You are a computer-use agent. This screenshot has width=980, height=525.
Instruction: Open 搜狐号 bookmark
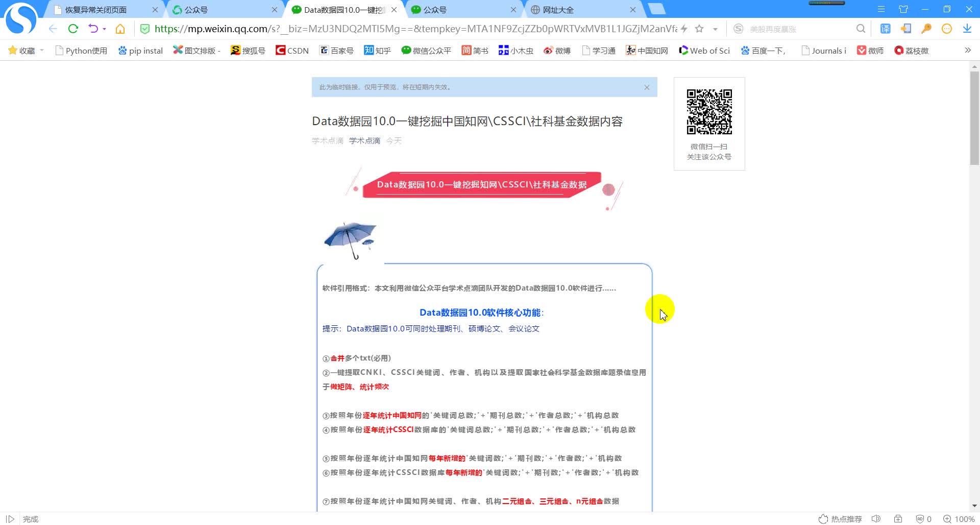(248, 51)
